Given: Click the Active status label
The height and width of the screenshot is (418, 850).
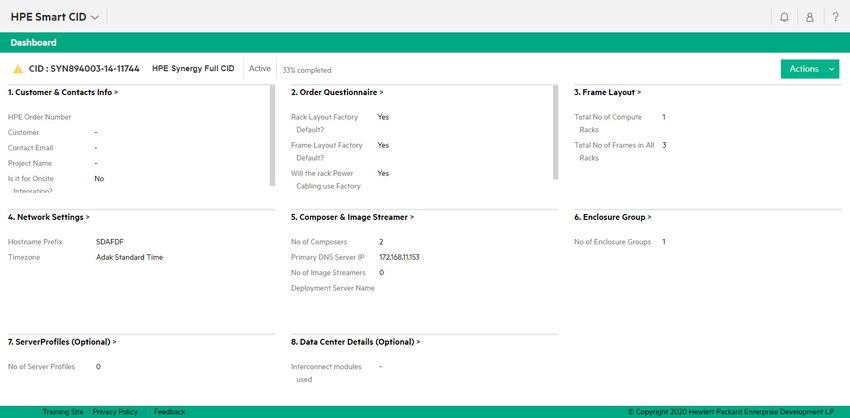Looking at the screenshot, I should tap(260, 69).
